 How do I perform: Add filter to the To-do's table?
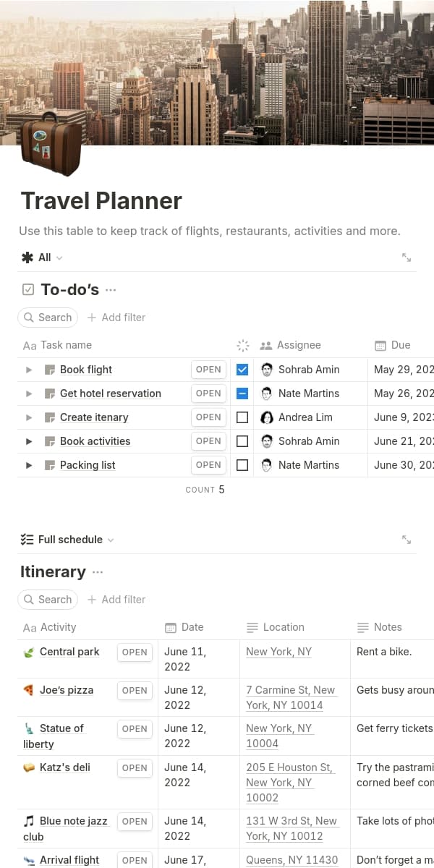[116, 318]
